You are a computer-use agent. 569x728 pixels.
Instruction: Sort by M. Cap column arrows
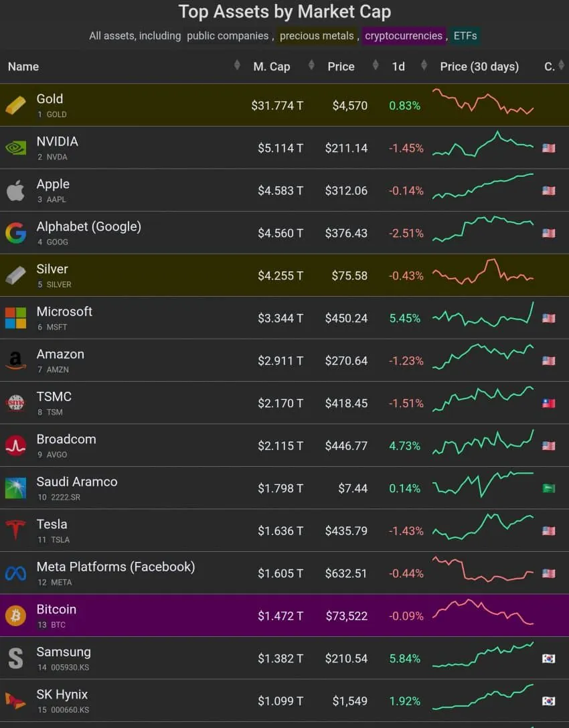(311, 66)
